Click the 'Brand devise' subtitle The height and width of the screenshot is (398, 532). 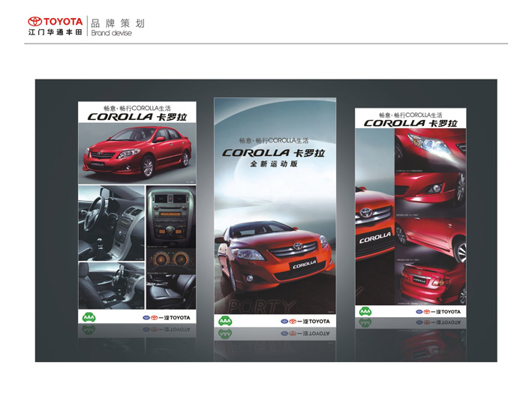[x=111, y=33]
